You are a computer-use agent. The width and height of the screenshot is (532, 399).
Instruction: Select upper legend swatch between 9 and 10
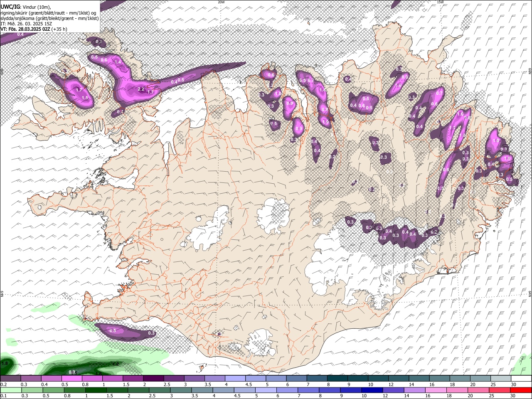(358, 379)
